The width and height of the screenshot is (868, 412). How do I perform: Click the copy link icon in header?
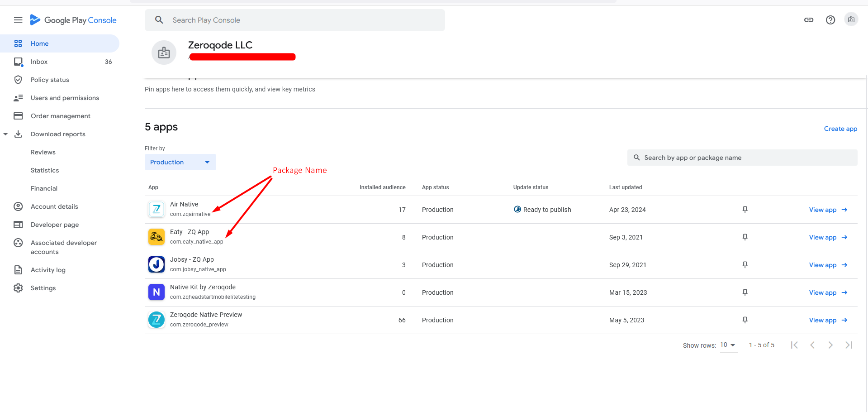click(809, 20)
